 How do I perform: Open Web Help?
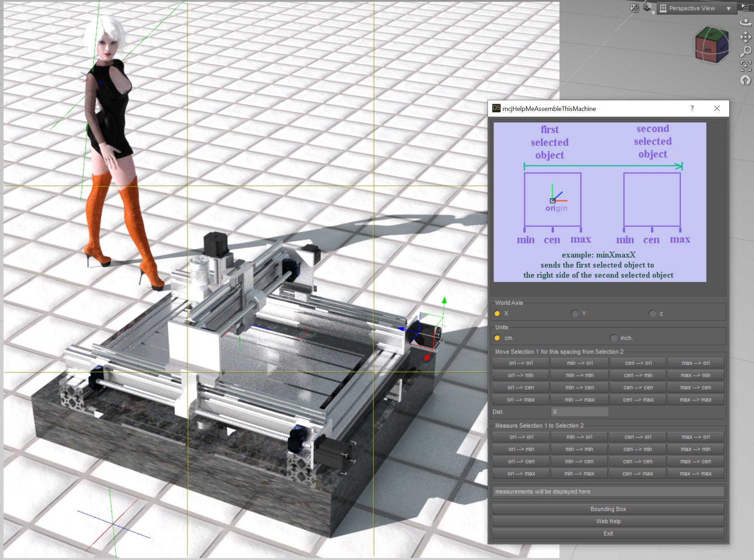tap(608, 521)
